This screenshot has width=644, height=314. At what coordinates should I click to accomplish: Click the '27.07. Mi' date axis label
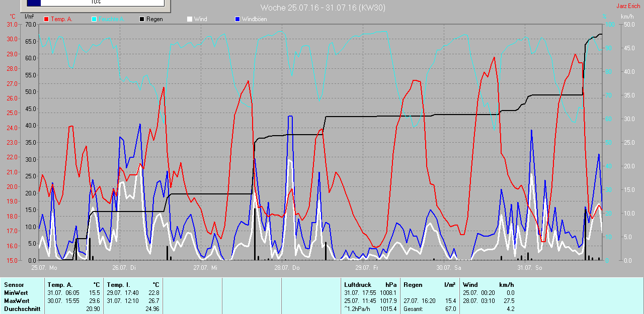pos(206,268)
